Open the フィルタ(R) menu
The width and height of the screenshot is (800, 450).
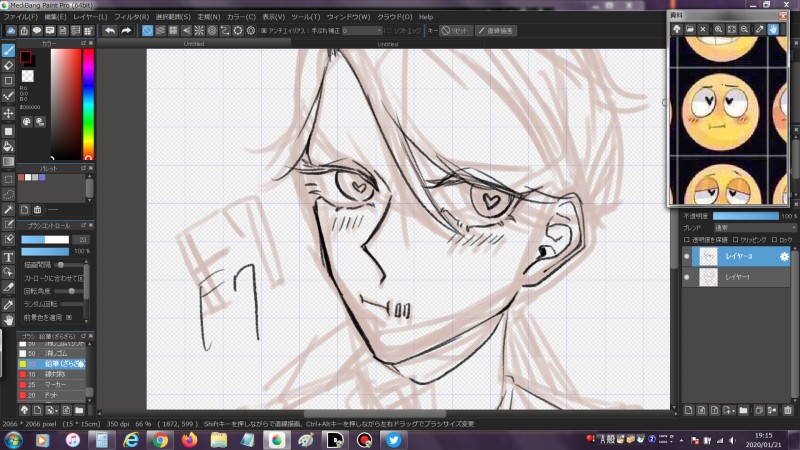(131, 17)
